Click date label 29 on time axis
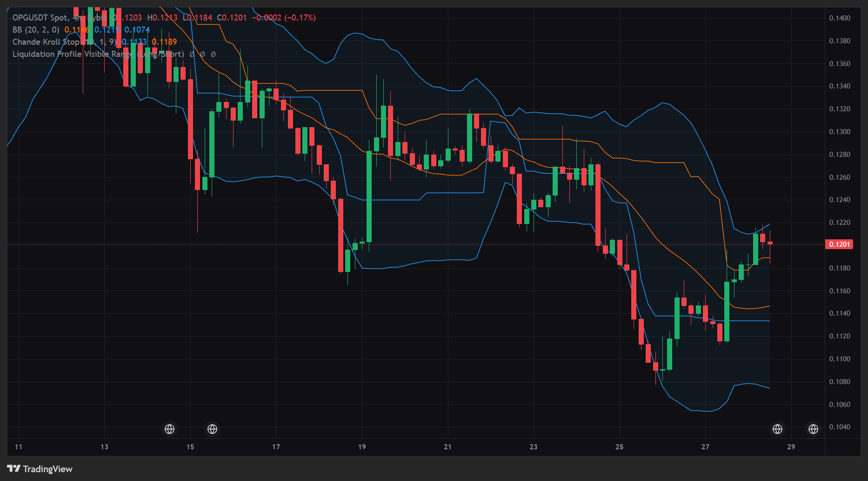Viewport: 868px width, 481px height. pyautogui.click(x=791, y=447)
